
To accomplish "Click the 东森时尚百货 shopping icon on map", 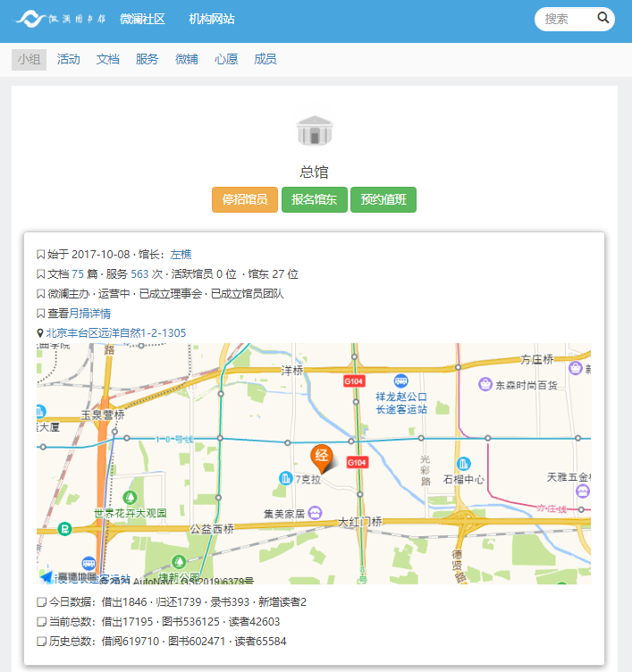I will 485,385.
